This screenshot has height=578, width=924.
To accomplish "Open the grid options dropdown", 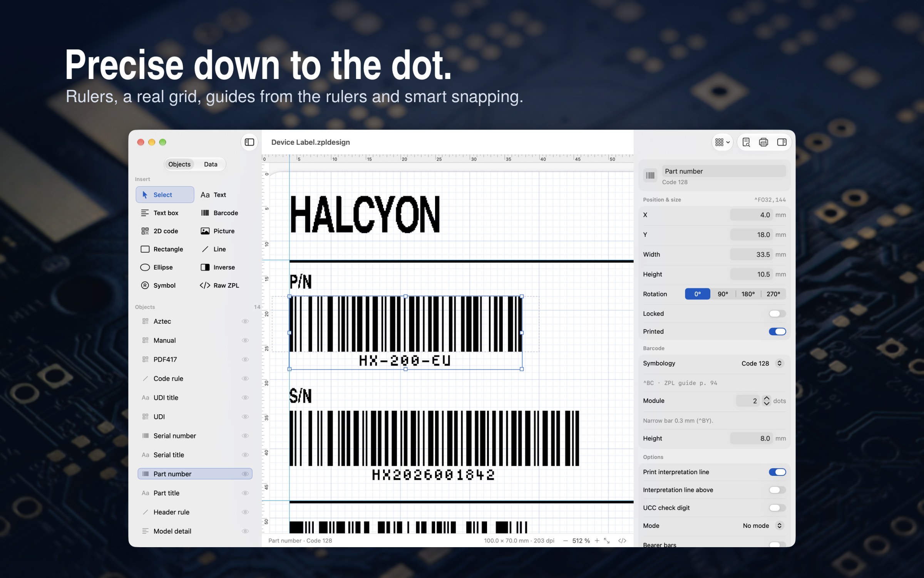I will [723, 142].
